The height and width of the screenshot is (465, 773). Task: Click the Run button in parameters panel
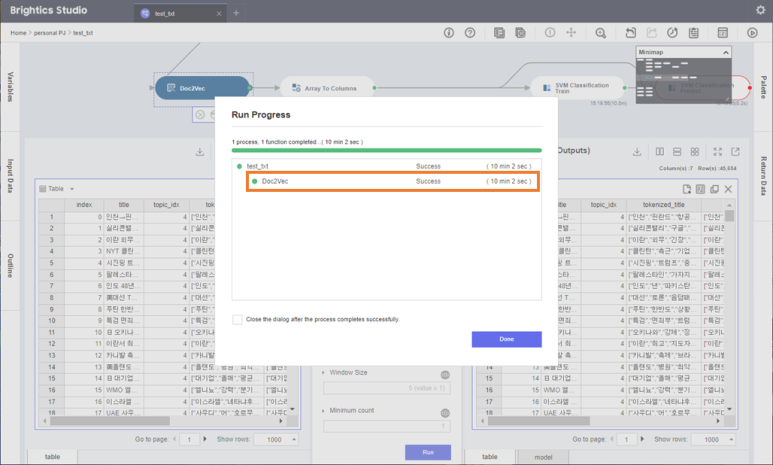click(428, 452)
